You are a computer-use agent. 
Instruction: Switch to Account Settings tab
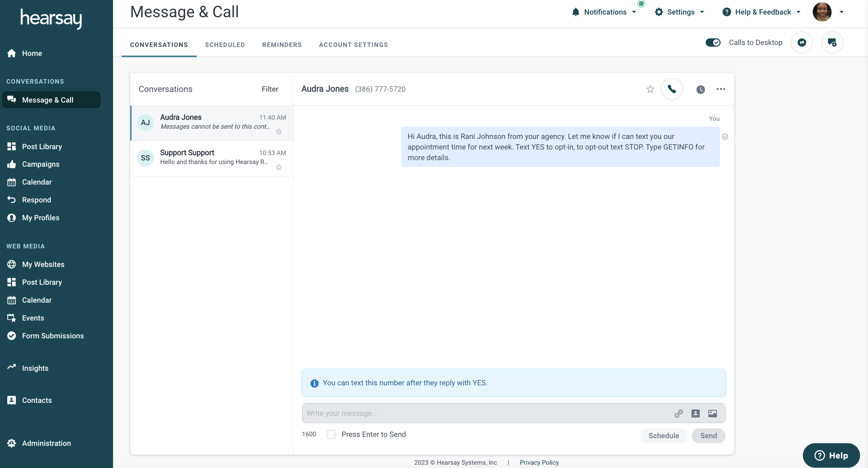pos(353,45)
